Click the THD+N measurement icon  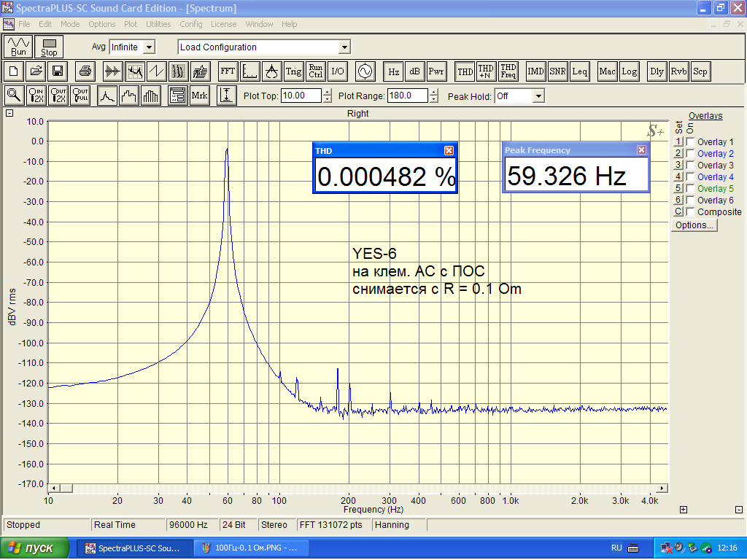click(x=486, y=71)
